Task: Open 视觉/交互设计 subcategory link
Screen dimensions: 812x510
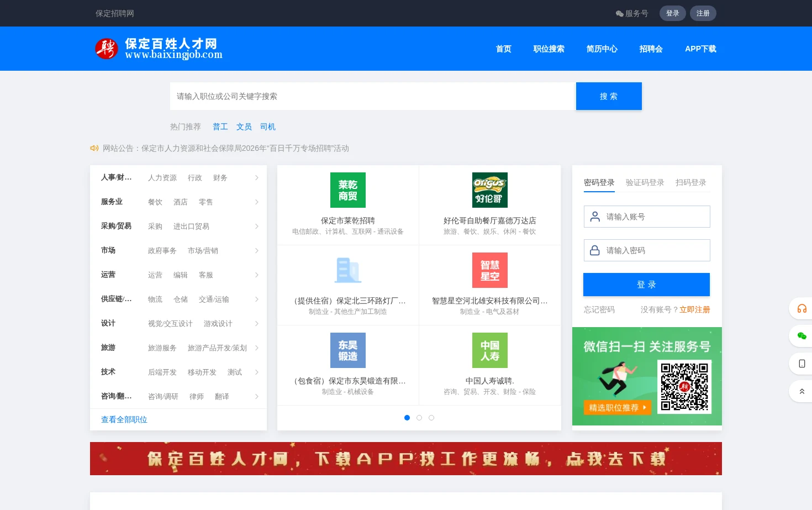Action: pyautogui.click(x=170, y=323)
